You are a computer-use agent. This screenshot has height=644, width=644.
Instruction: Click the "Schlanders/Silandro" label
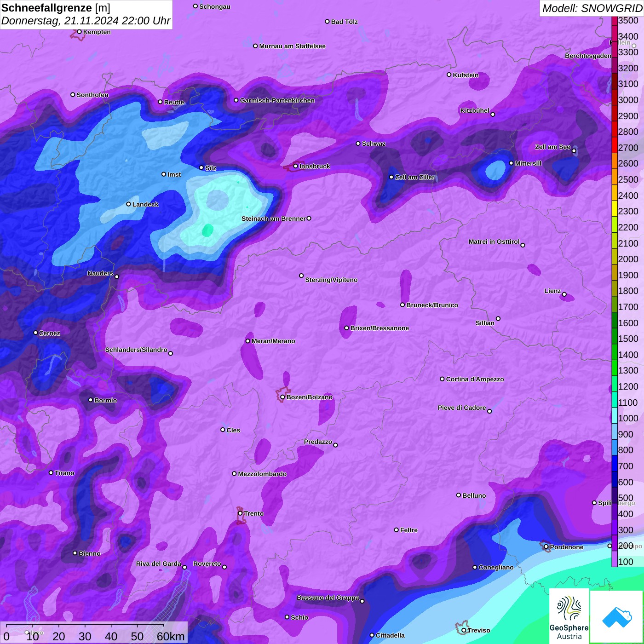coord(136,350)
